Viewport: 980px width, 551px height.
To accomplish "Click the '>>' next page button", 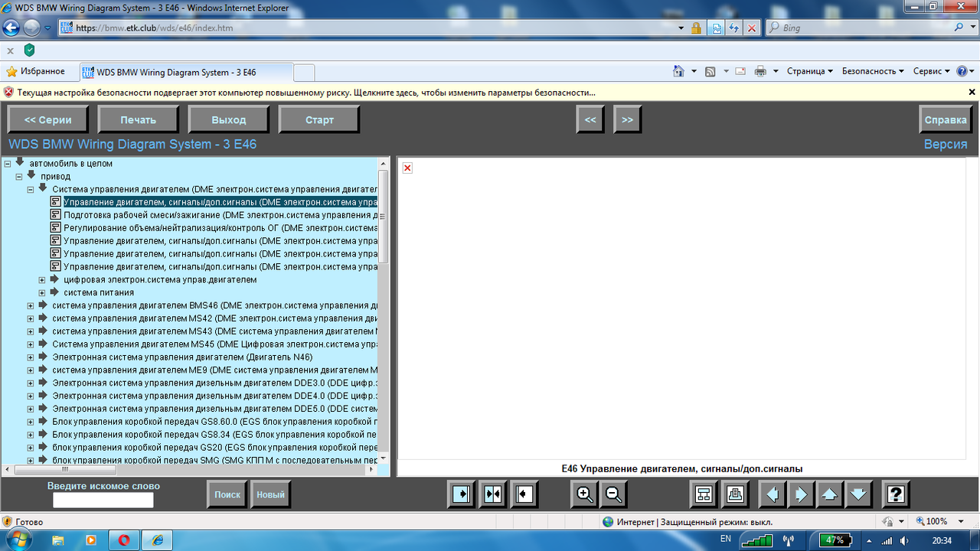I will (x=627, y=120).
